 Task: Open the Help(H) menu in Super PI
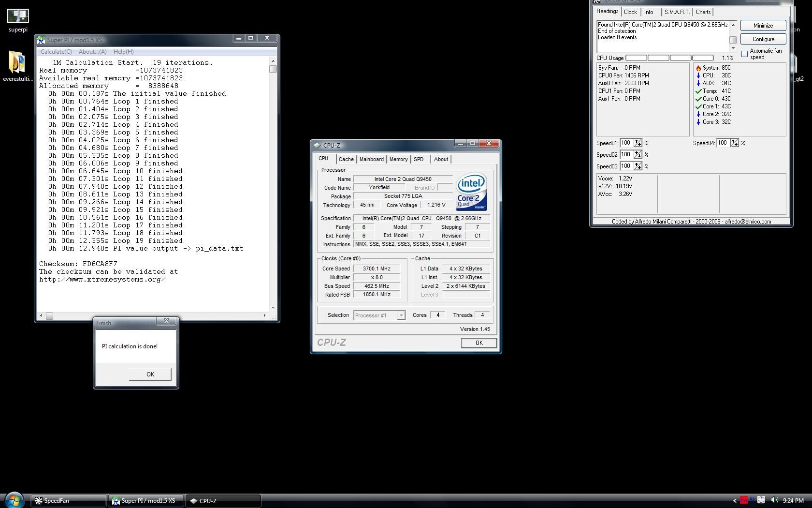[124, 52]
